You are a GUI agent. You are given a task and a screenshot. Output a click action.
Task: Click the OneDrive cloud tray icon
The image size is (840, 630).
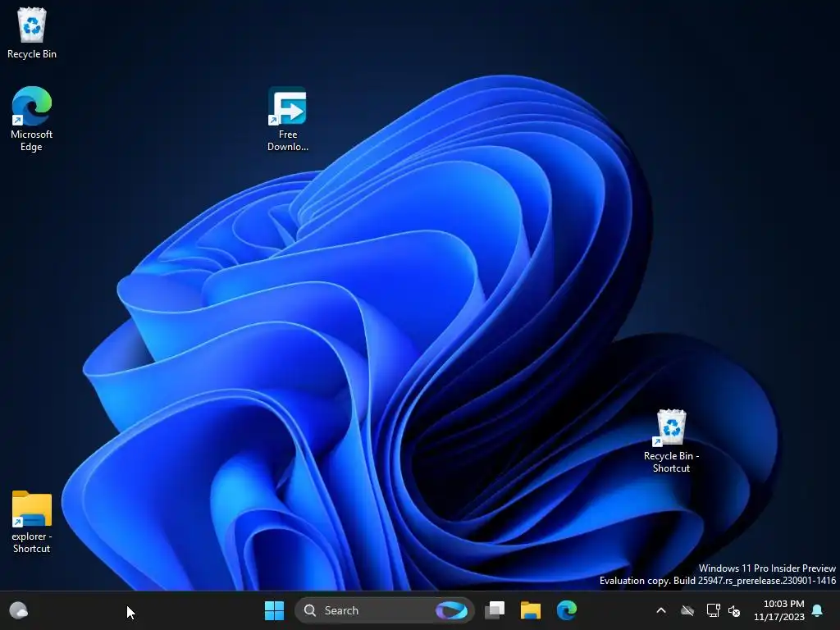pos(687,610)
